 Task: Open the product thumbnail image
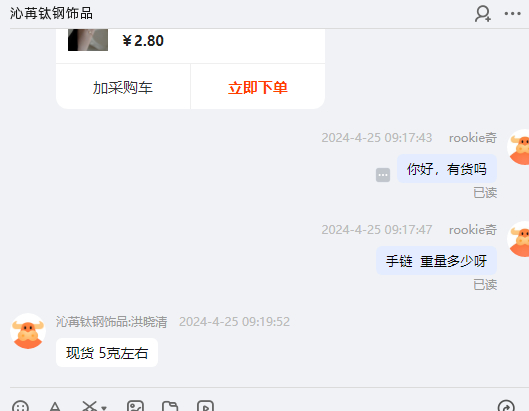point(88,40)
